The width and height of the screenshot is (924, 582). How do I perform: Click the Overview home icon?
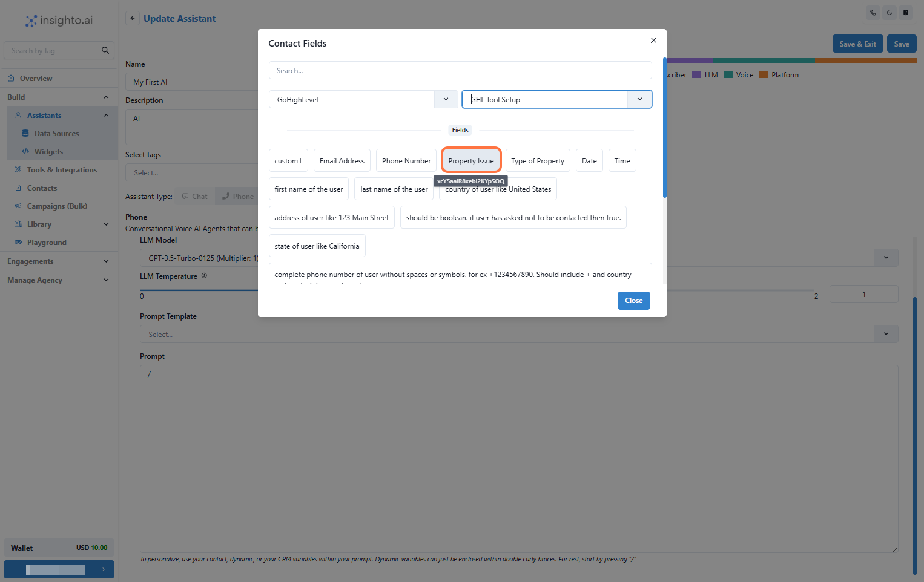coord(11,78)
